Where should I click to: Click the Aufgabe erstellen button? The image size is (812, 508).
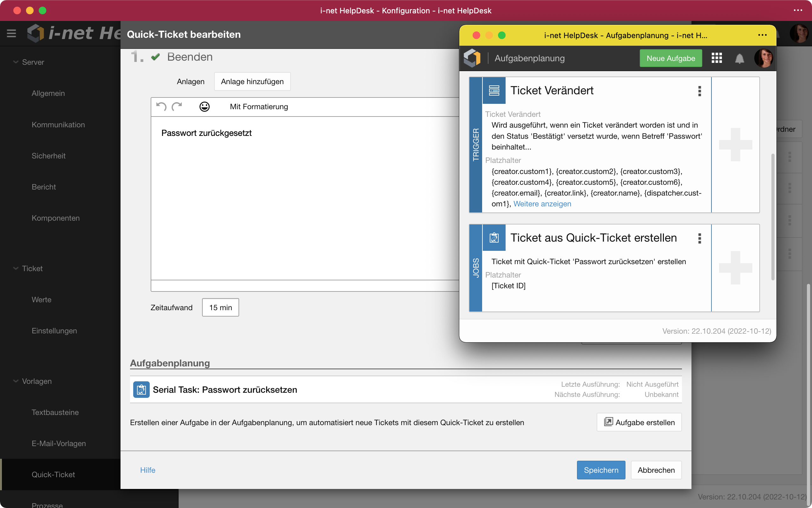pos(639,422)
